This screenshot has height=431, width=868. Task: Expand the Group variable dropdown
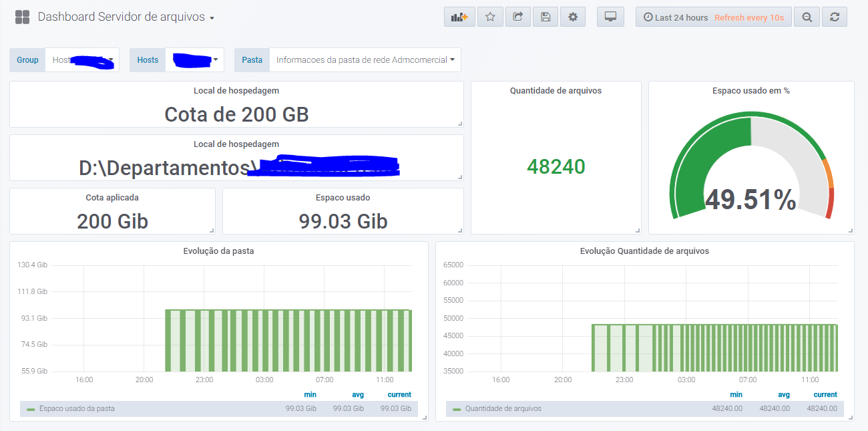82,60
